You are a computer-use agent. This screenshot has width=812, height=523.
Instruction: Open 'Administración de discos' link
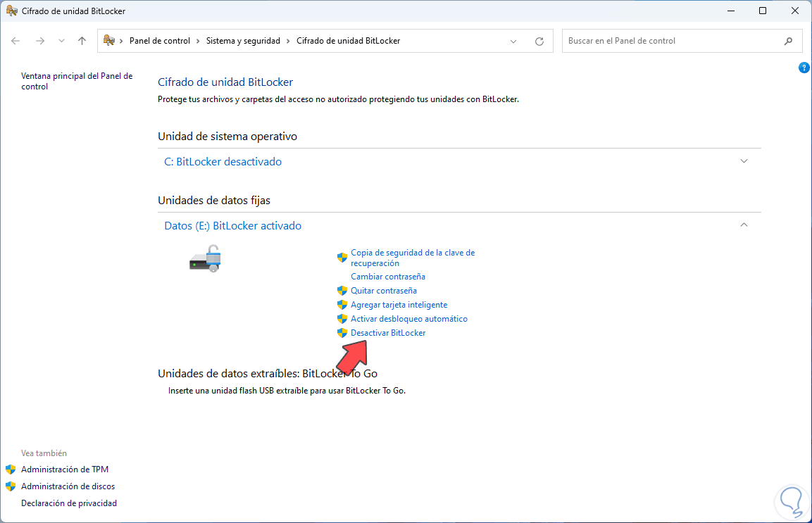(x=68, y=486)
